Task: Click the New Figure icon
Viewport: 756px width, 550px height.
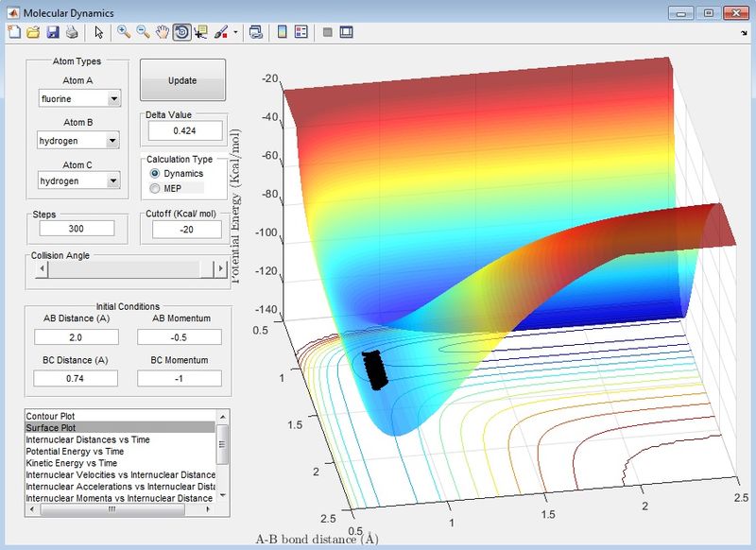Action: click(13, 32)
